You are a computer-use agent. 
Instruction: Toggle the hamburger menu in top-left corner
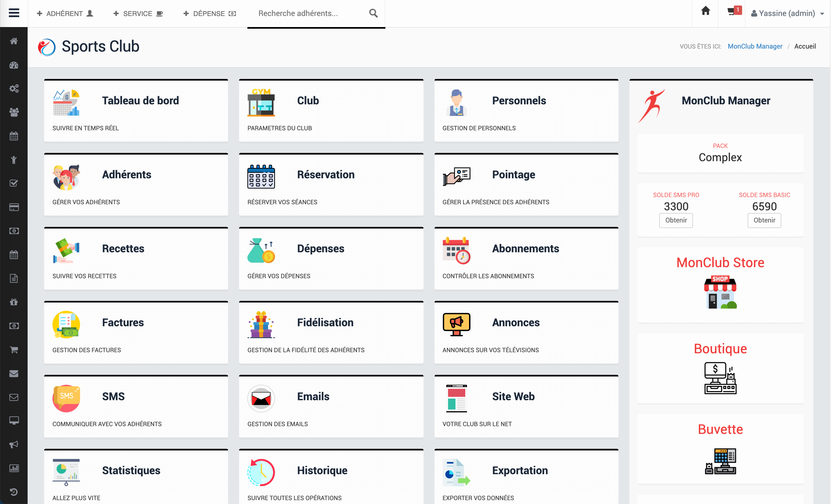point(14,13)
